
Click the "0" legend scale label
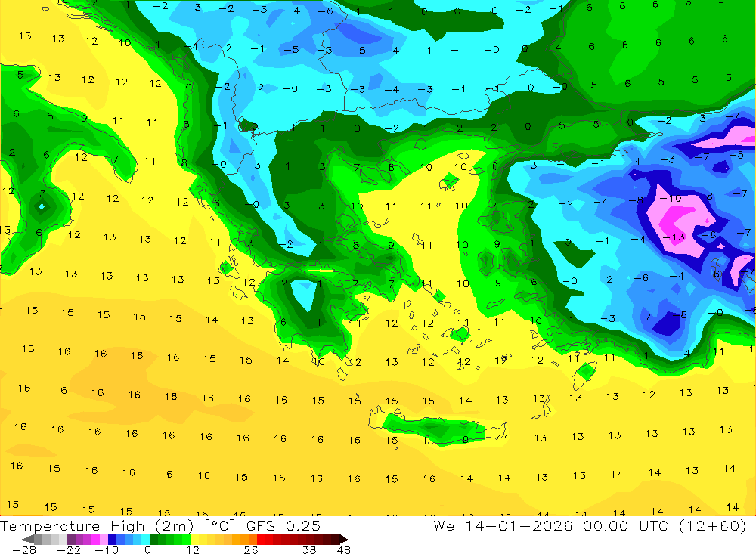point(148,550)
